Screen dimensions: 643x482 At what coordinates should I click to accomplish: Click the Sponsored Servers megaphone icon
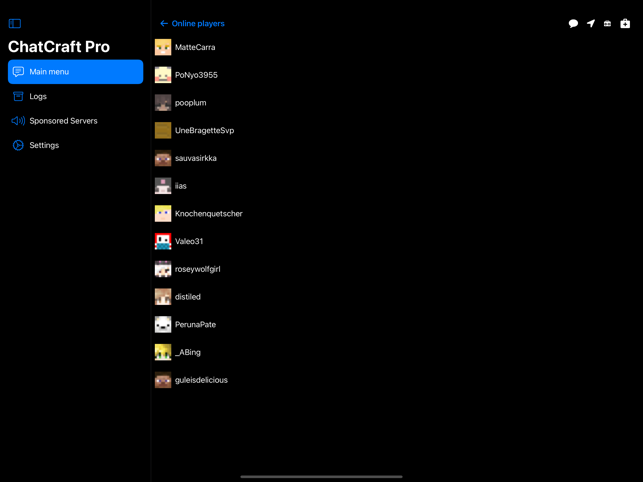[x=18, y=121]
